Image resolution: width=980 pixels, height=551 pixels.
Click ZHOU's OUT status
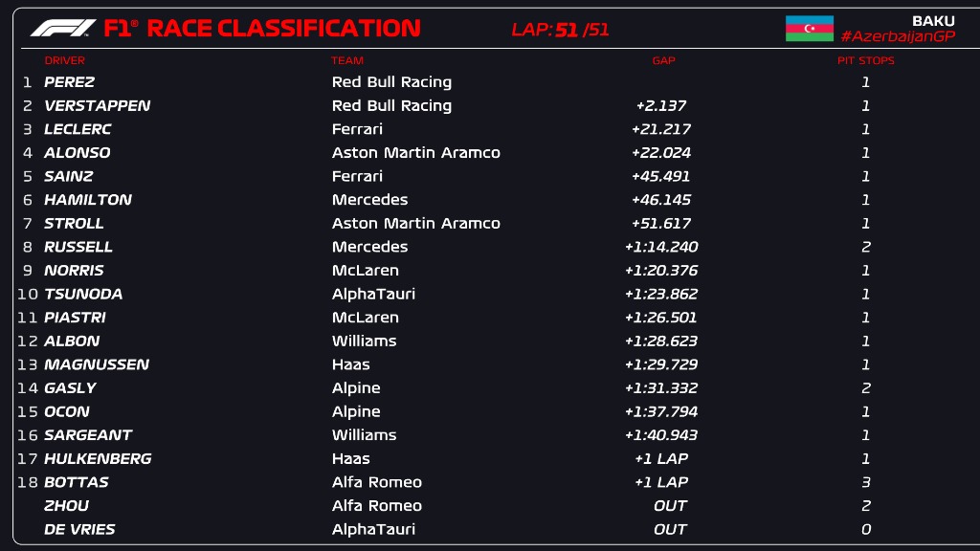670,506
